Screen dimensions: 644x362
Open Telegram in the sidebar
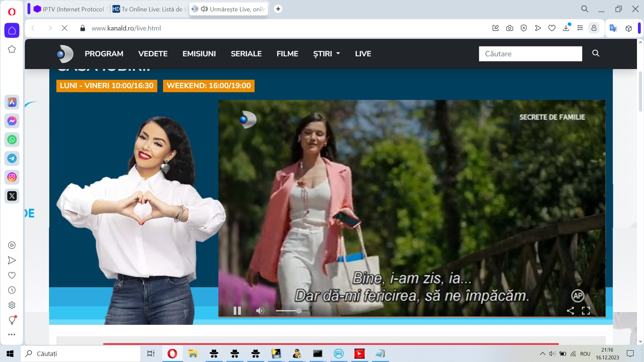[x=12, y=159]
